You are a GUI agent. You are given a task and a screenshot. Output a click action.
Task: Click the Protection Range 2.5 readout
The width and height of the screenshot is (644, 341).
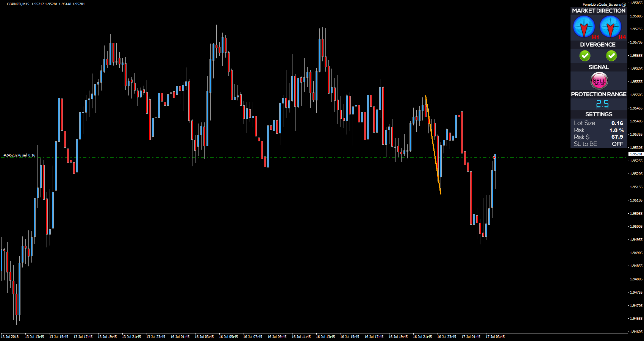point(602,104)
